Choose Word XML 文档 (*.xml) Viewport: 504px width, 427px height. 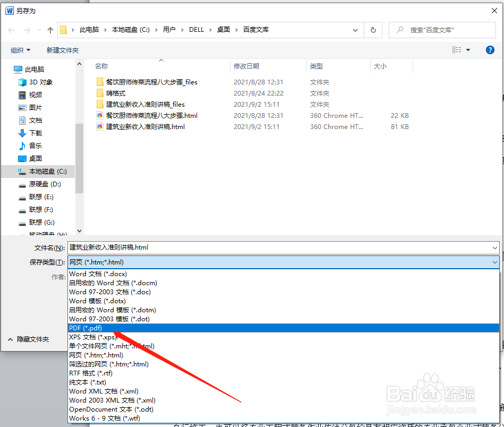[x=284, y=391]
